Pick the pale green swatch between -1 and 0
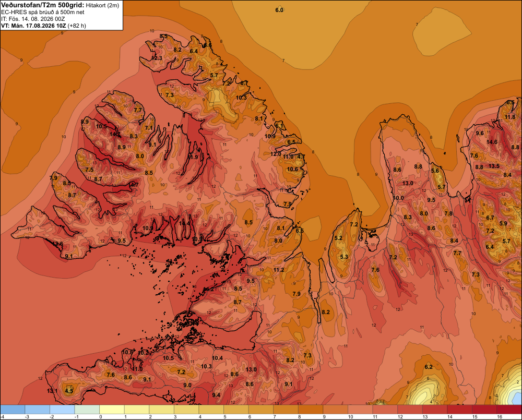The height and width of the screenshot is (420, 522). pyautogui.click(x=87, y=410)
